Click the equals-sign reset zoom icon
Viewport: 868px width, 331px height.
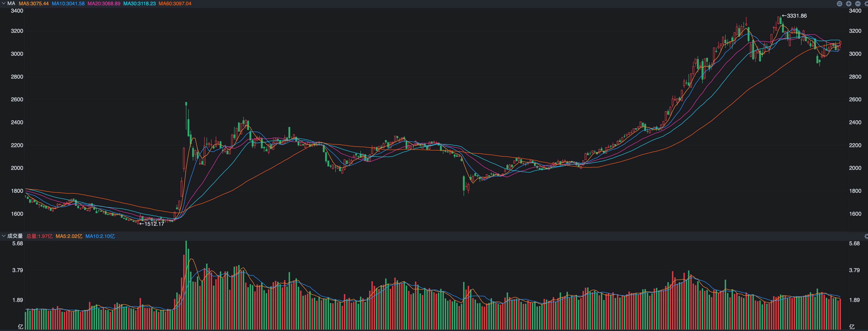[x=840, y=4]
